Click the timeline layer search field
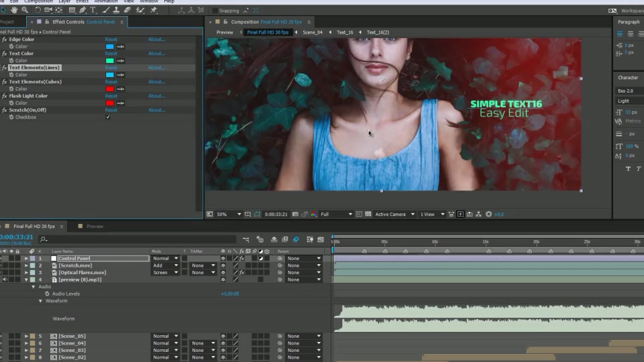The image size is (644, 362). (x=138, y=239)
